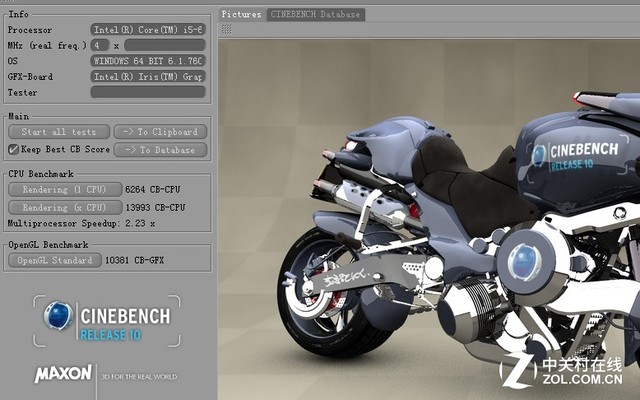Click the MAXON logo
The image size is (640, 400).
(x=64, y=374)
